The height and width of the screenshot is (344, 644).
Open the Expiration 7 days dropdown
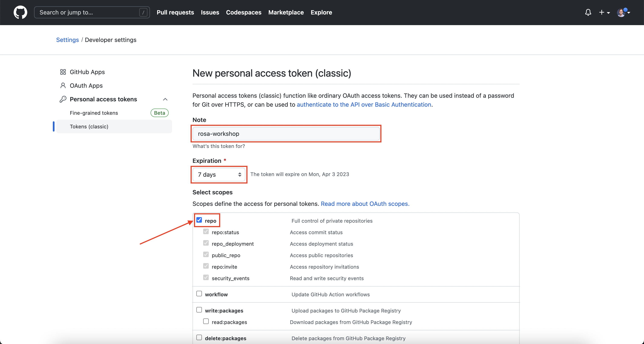[218, 174]
